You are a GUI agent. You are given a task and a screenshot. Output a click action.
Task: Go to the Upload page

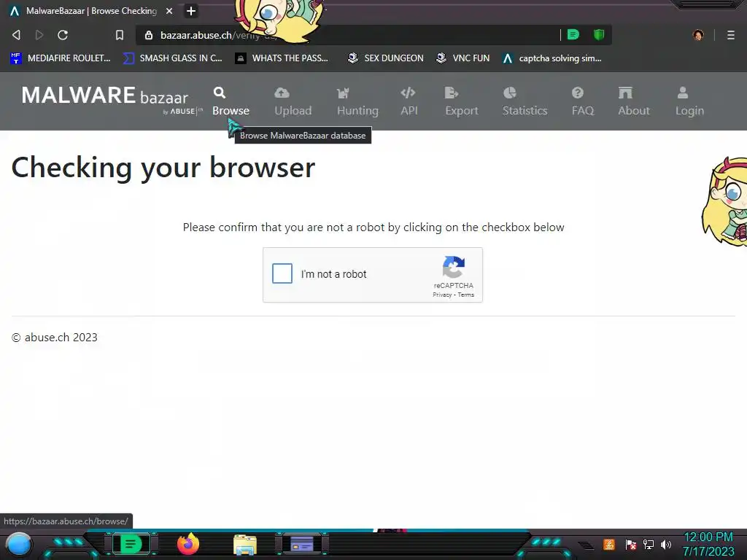tap(293, 101)
